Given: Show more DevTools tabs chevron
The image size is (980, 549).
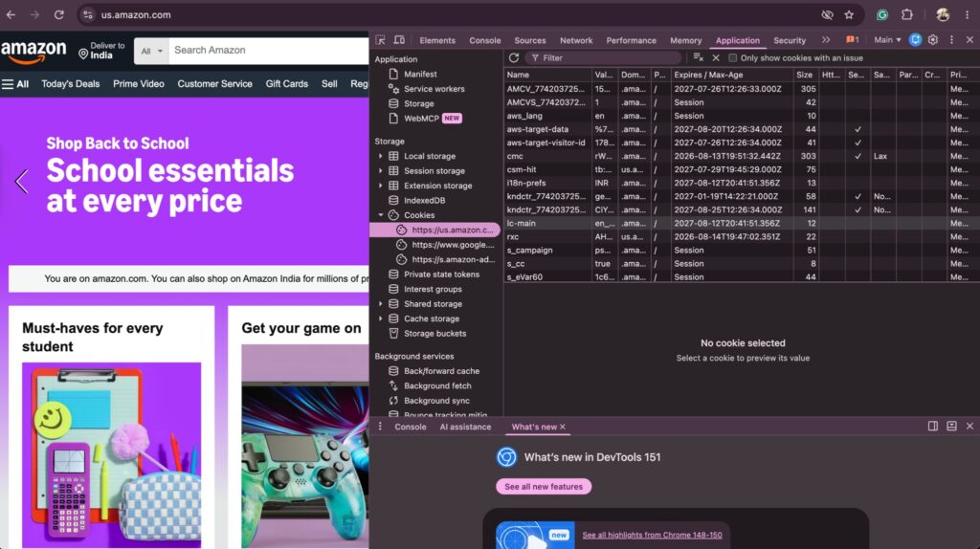Looking at the screenshot, I should pyautogui.click(x=826, y=40).
